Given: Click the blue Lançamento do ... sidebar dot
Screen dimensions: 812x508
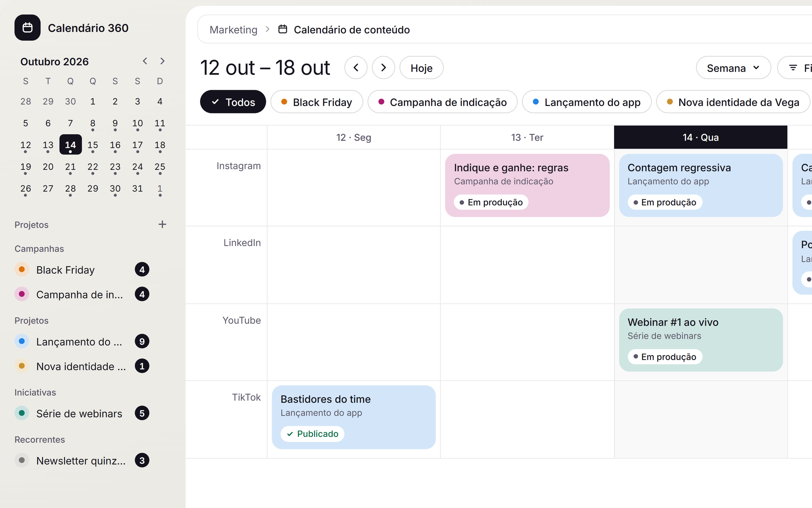Looking at the screenshot, I should [22, 341].
